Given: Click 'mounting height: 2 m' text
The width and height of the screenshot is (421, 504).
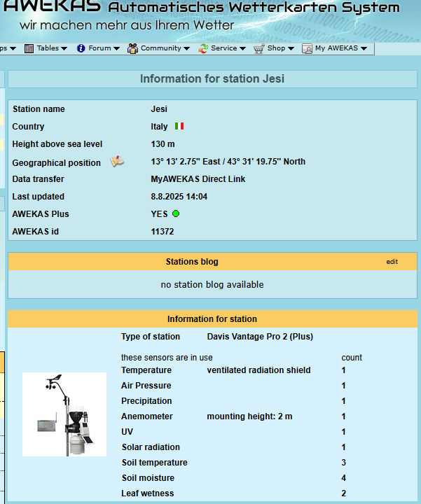Looking at the screenshot, I should pos(249,416).
